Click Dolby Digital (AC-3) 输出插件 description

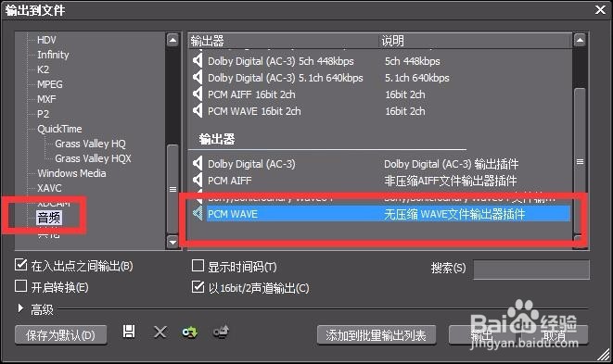point(451,164)
